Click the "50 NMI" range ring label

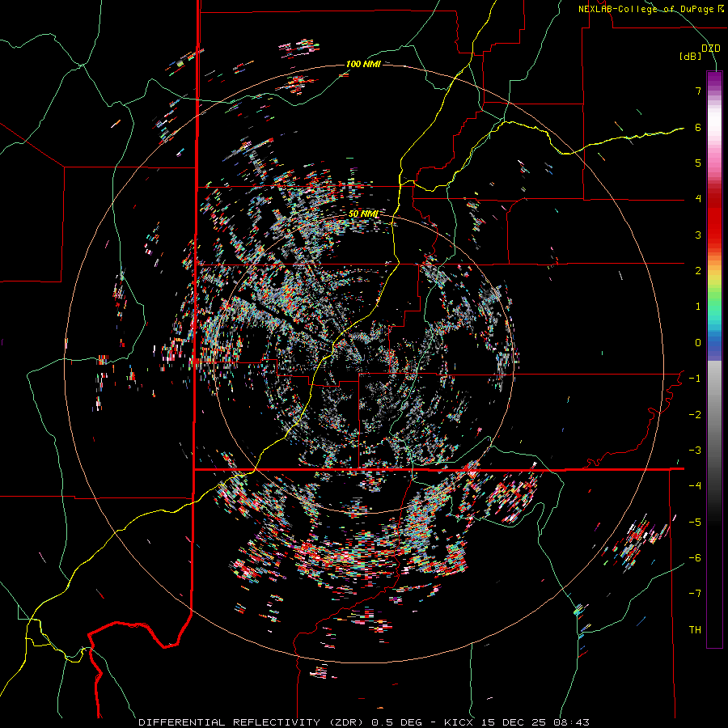[x=364, y=214]
